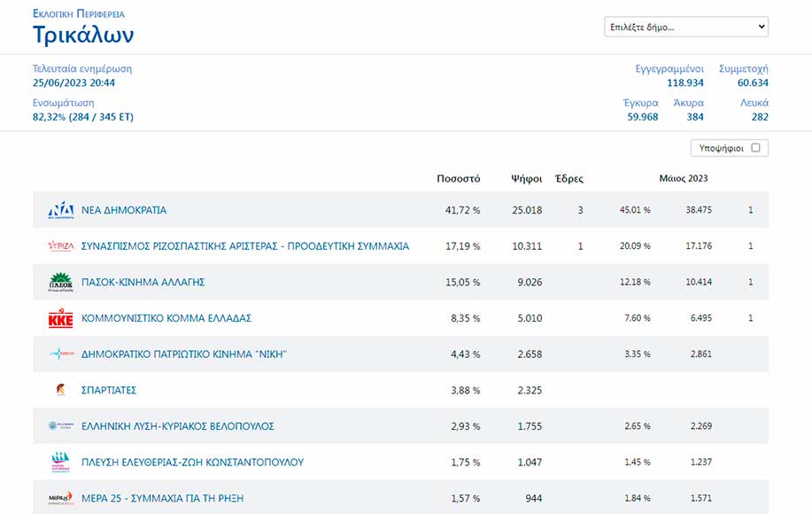Screen dimensions: 812x514
Task: Open the ΔΗΜΟΚΡΑΤΙΚΟ ΠΑΤΡΙΩΤΙΚΟ ΚΙΝΗΜΑ "ΝΙΚΗ" link
Action: (x=184, y=354)
